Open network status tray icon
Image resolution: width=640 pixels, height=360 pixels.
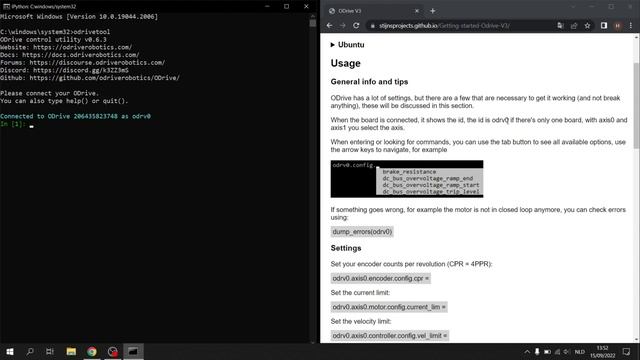[x=557, y=351]
